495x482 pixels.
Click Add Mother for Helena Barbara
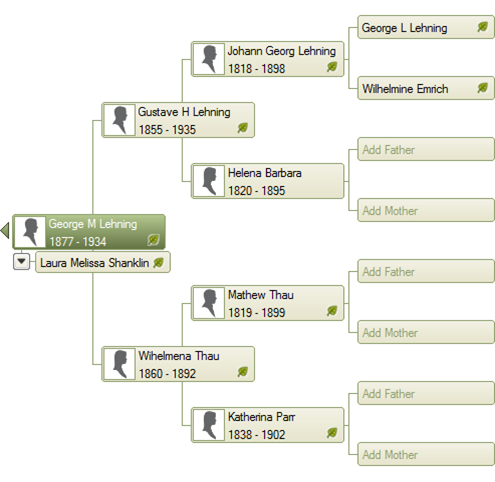[x=426, y=210]
